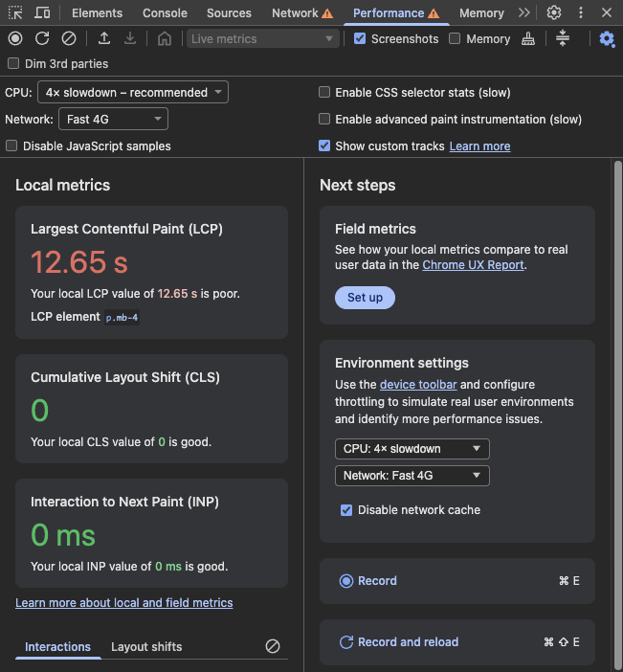Open more DevTools tabs chevron
Viewport: 623px width, 672px height.
click(523, 12)
